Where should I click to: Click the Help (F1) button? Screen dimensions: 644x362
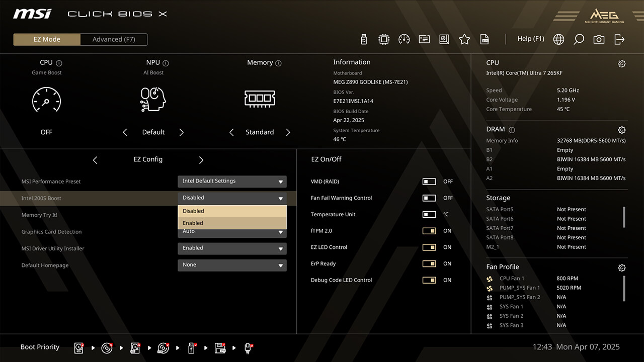click(531, 39)
